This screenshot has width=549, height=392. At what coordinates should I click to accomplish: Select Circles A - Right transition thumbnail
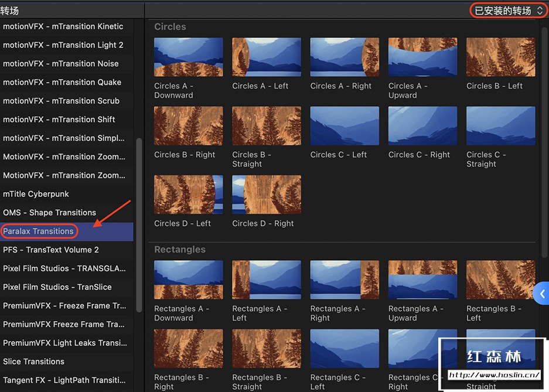point(345,57)
